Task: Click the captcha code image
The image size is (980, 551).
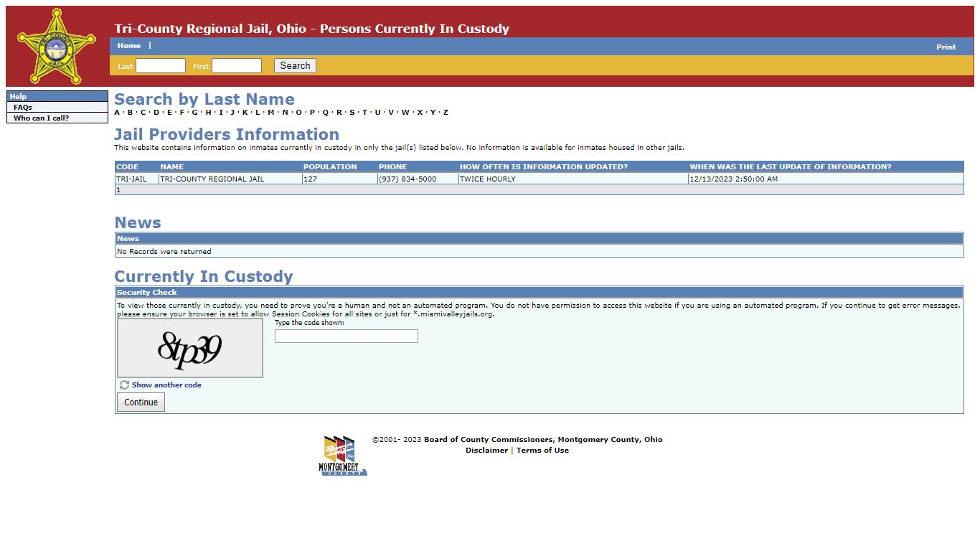Action: (190, 348)
